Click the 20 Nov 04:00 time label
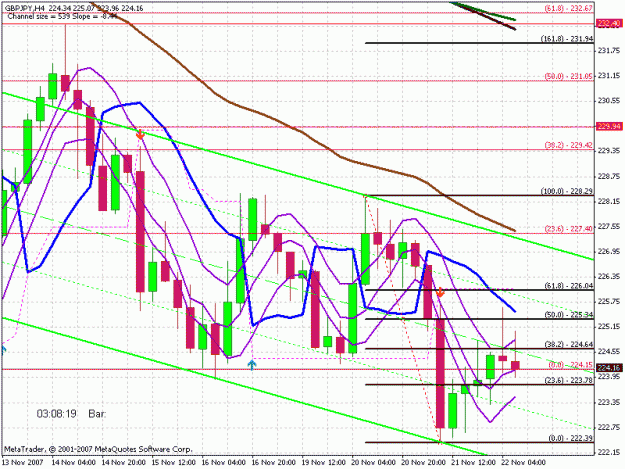 click(373, 463)
